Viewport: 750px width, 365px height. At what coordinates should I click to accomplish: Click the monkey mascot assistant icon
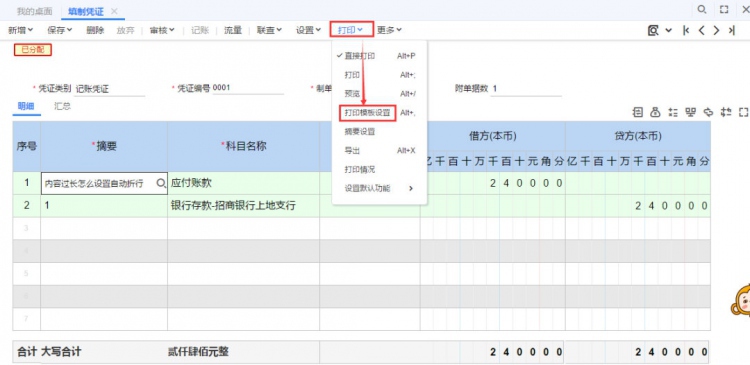coord(740,302)
